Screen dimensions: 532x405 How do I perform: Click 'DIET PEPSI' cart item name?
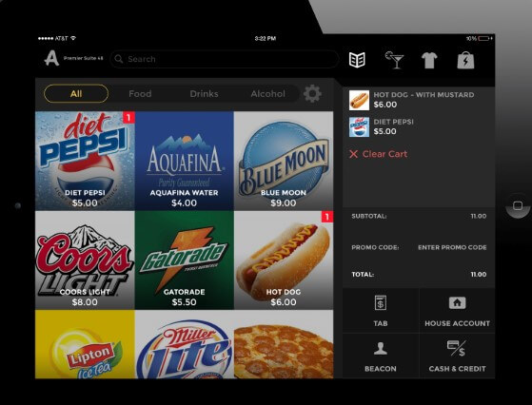(x=394, y=122)
